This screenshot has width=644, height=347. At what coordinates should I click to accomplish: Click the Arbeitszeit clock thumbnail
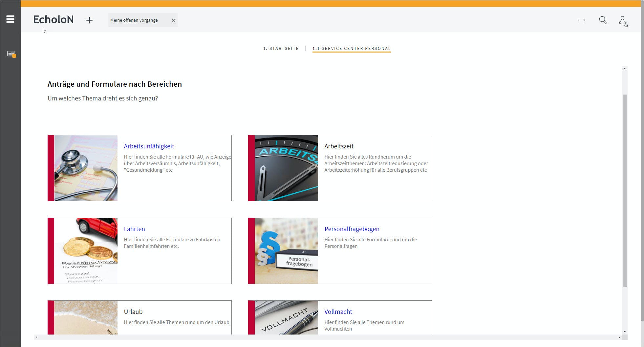[x=286, y=168]
